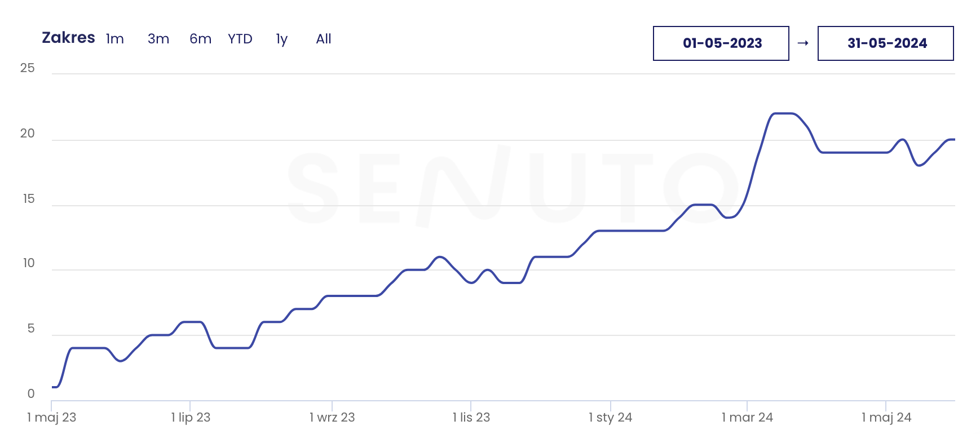This screenshot has width=980, height=434.
Task: Click the start date field 01-05-2023
Action: [x=721, y=43]
